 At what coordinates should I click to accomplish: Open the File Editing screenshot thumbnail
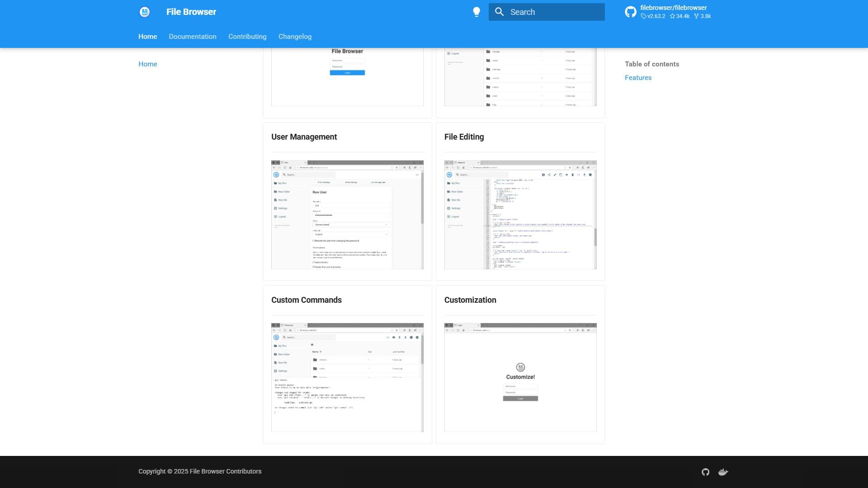pyautogui.click(x=520, y=215)
